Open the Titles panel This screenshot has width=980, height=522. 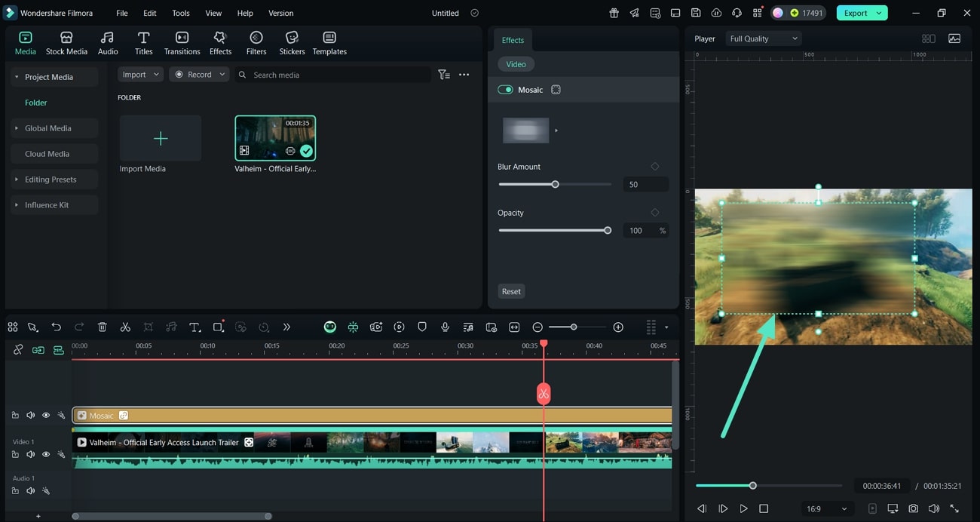tap(143, 43)
